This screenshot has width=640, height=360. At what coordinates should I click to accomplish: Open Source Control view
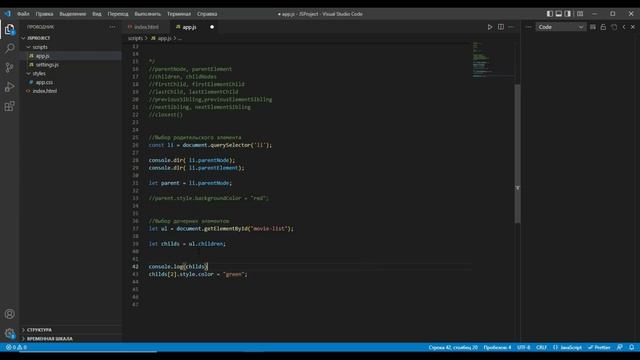pyautogui.click(x=9, y=67)
